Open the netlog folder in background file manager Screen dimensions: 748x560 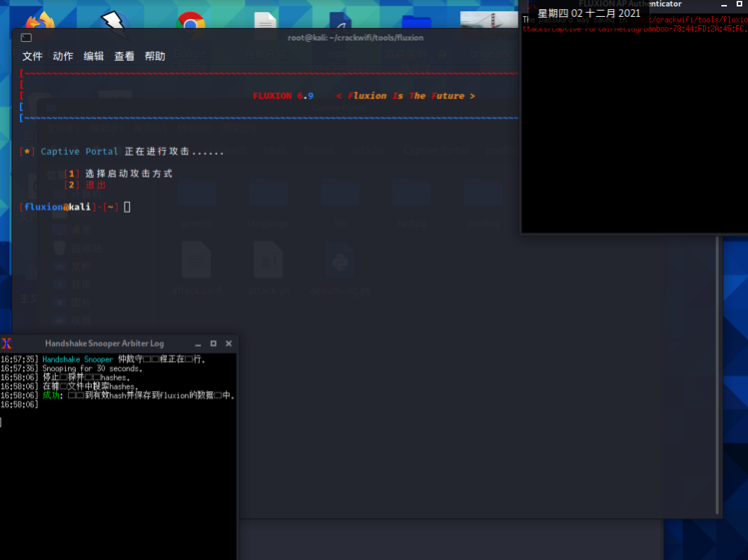[411, 205]
